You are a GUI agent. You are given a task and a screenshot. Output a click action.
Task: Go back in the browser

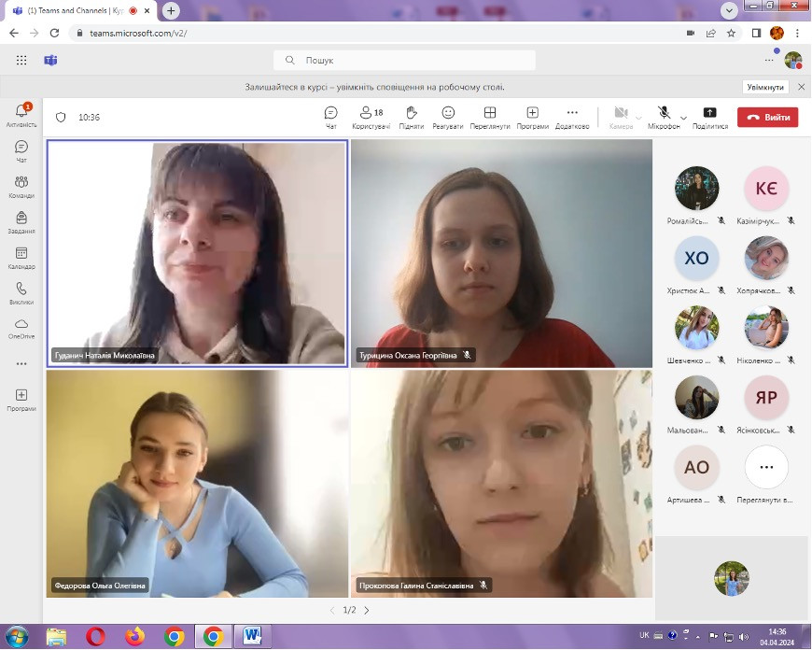click(14, 34)
